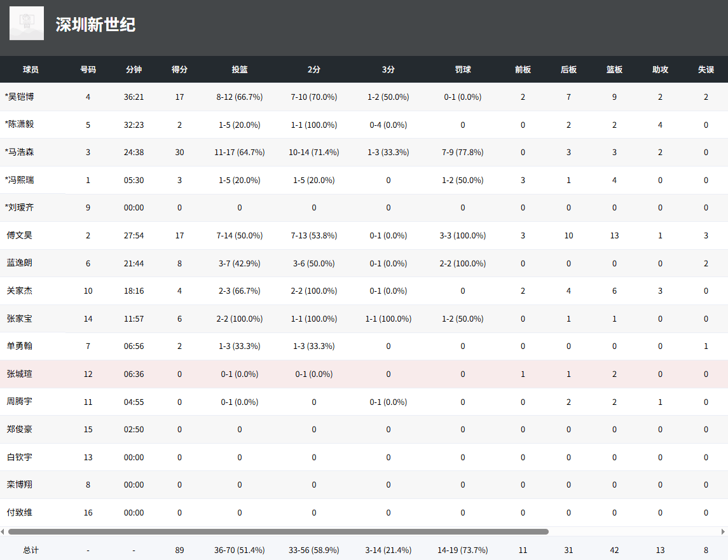The height and width of the screenshot is (560, 728).
Task: Click total free throws 14-19 (73.7%)
Action: pyautogui.click(x=463, y=550)
